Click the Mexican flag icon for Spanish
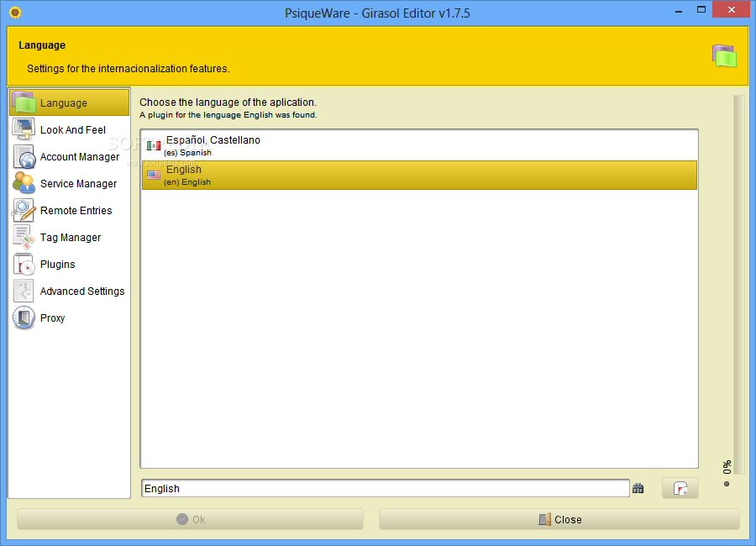Screen dimensions: 756x546 pyautogui.click(x=154, y=145)
